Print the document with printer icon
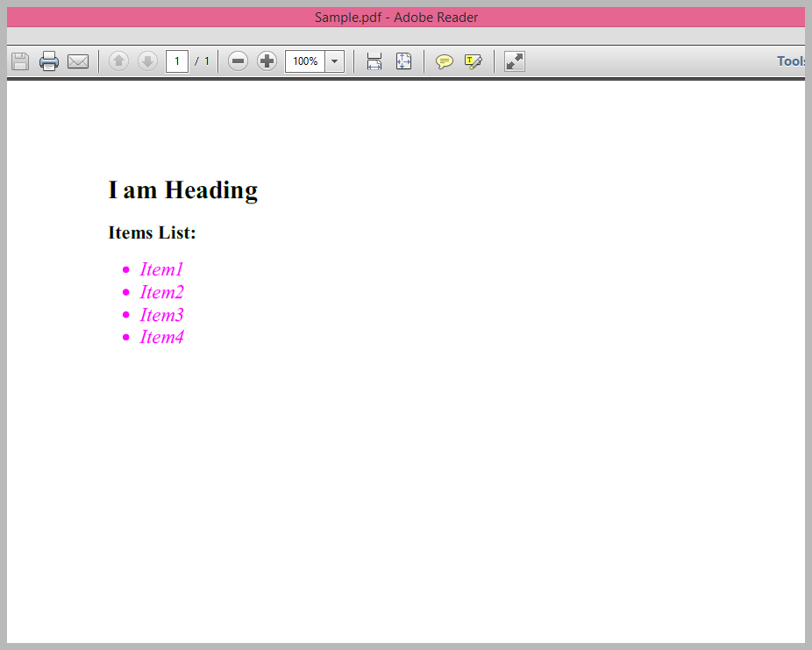Screen dimensions: 812x650 pyautogui.click(x=49, y=61)
